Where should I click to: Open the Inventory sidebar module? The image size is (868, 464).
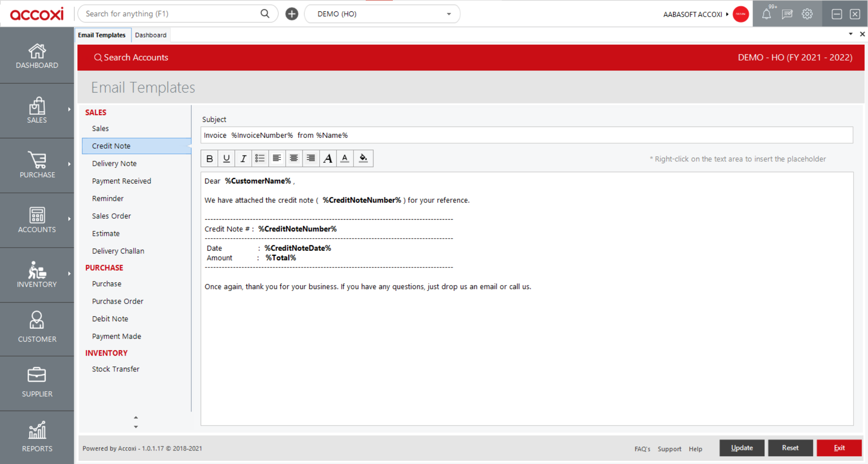(37, 275)
